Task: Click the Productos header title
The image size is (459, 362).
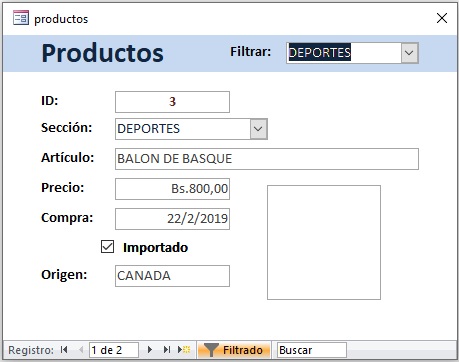Action: tap(103, 53)
